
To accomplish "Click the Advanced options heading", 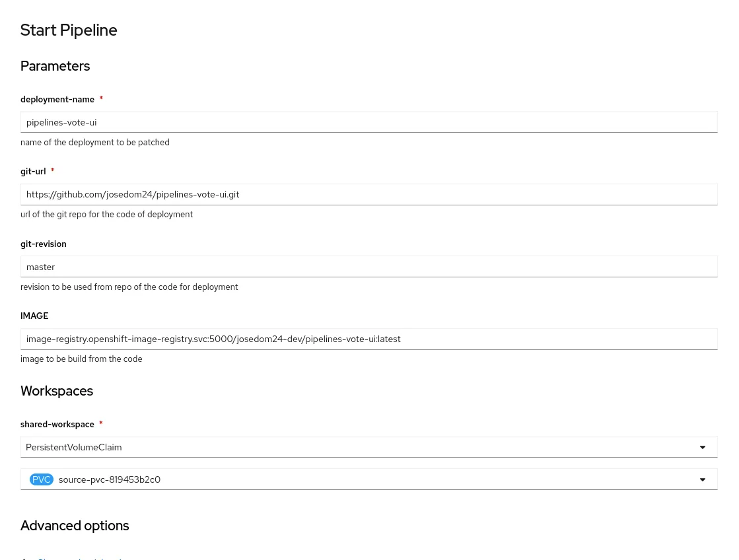I will pyautogui.click(x=75, y=526).
